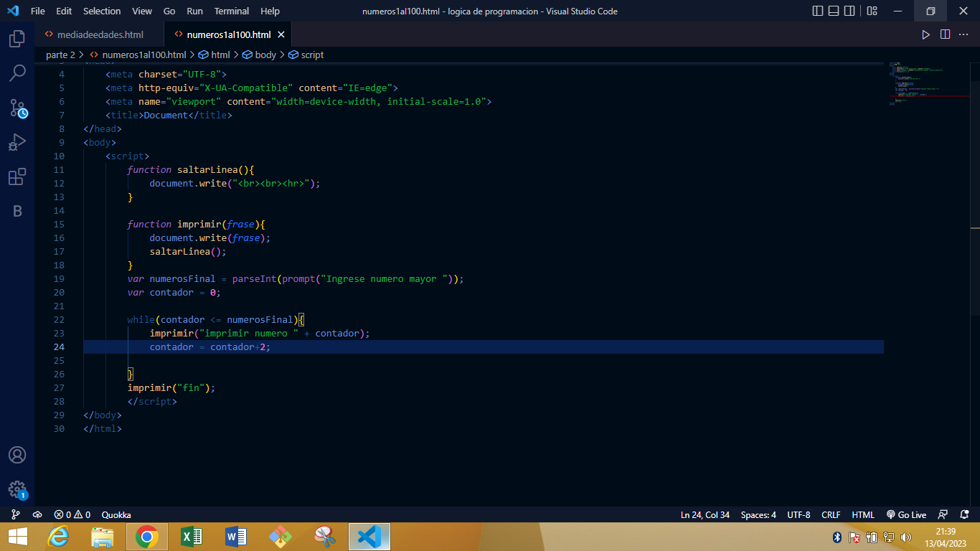Open the Source Control view
Screen dimensions: 980x551
point(17,108)
